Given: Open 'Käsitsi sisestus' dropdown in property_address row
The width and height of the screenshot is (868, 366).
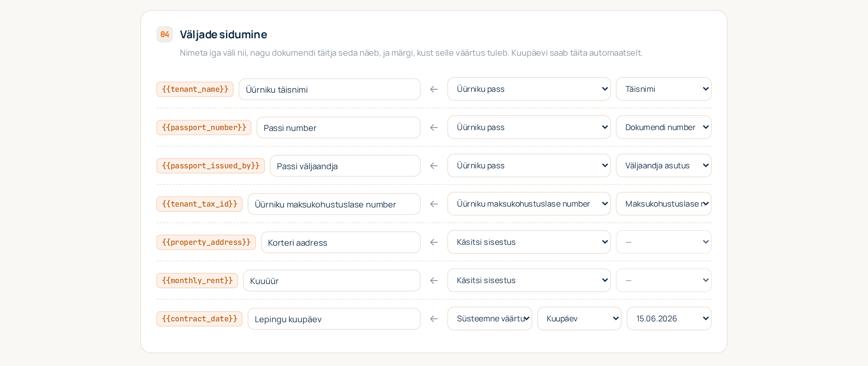Looking at the screenshot, I should coord(529,242).
